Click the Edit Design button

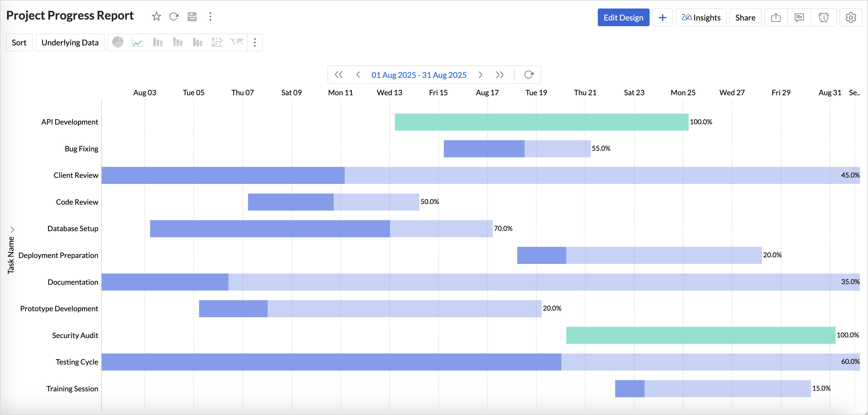(623, 18)
